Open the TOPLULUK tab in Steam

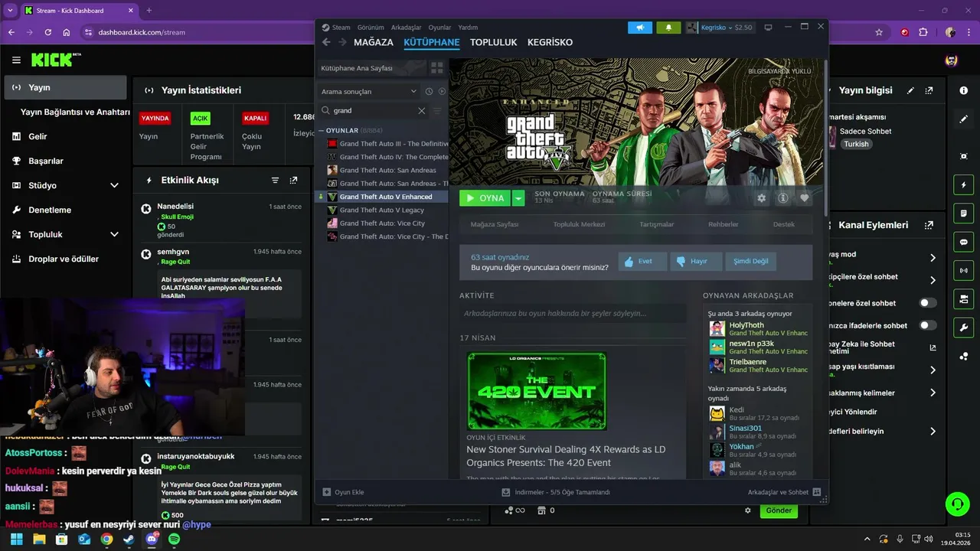point(494,42)
